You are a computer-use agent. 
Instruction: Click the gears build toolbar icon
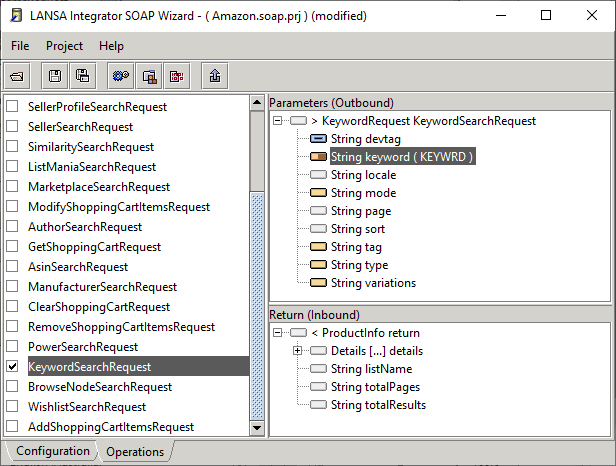coord(121,76)
